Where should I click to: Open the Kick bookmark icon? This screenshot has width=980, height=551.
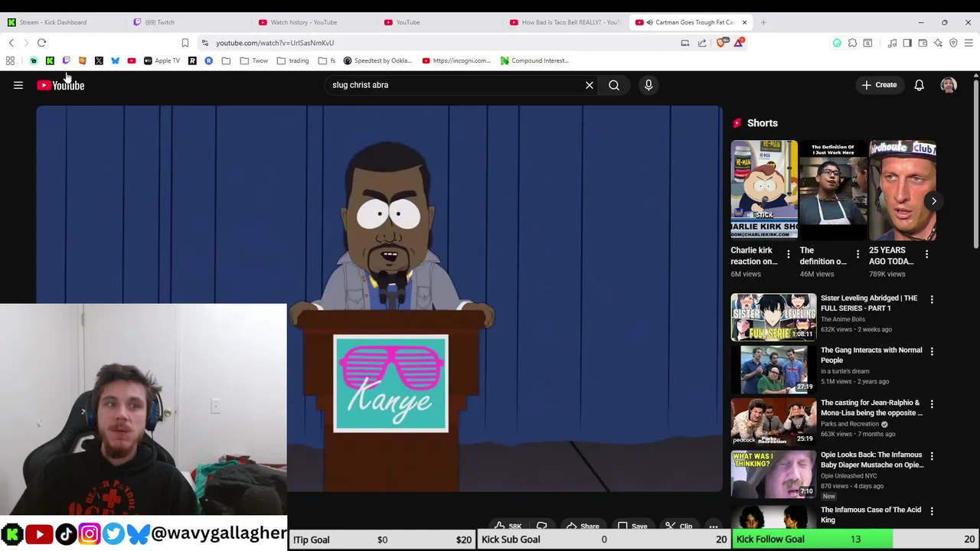(50, 60)
